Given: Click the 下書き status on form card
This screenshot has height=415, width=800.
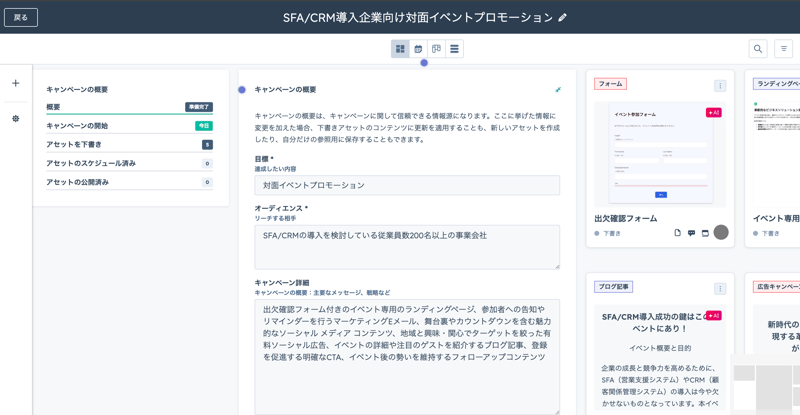Looking at the screenshot, I should pyautogui.click(x=608, y=233).
